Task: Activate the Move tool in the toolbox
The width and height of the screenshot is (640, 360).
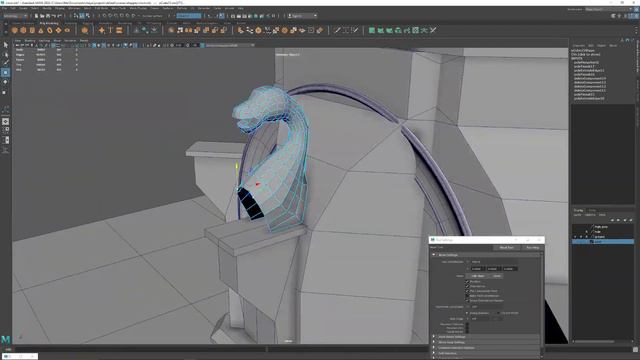Action: tap(5, 73)
